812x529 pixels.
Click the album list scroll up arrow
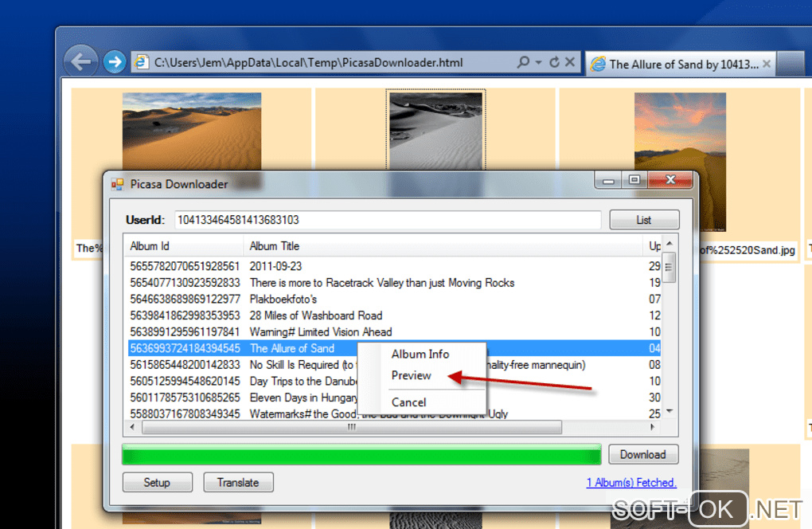(669, 243)
